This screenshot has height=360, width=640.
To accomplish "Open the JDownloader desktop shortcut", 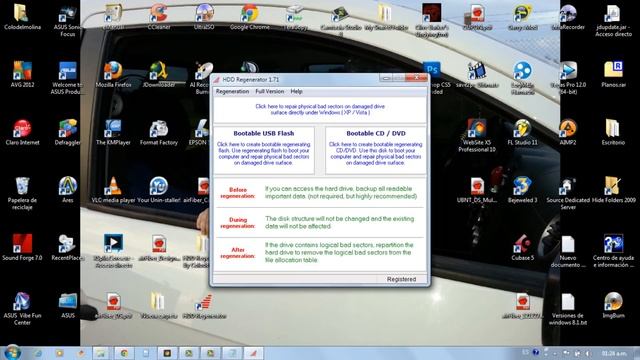I will click(159, 74).
